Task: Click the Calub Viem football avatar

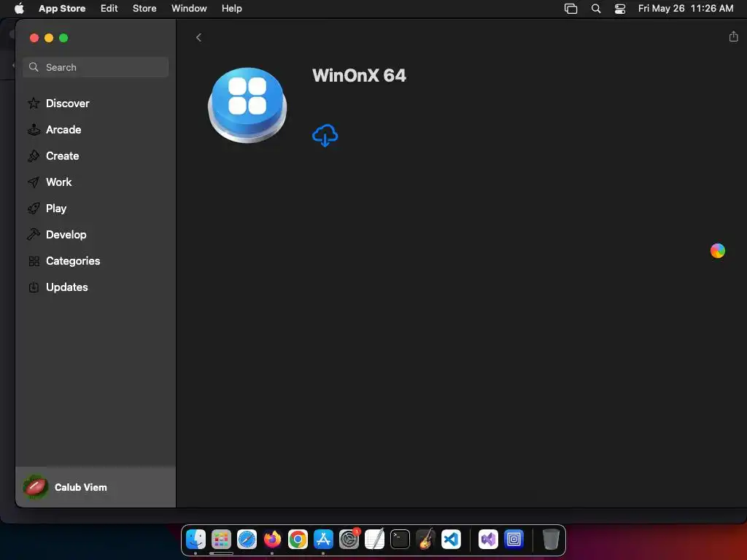Action: click(x=35, y=486)
